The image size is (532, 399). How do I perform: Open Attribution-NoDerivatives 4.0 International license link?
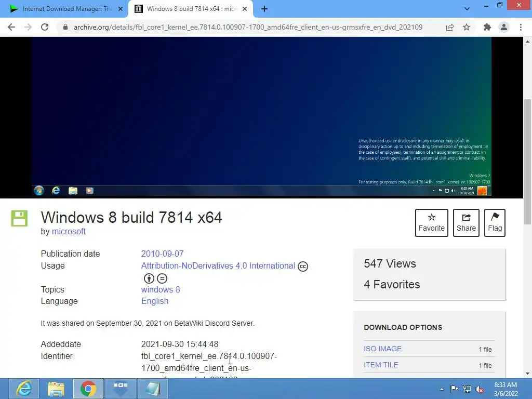(x=218, y=265)
